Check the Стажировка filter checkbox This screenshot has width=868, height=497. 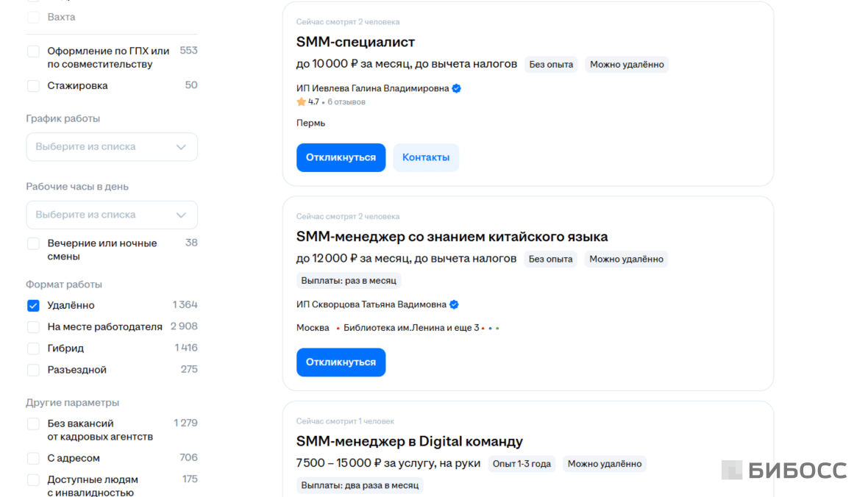coord(33,85)
